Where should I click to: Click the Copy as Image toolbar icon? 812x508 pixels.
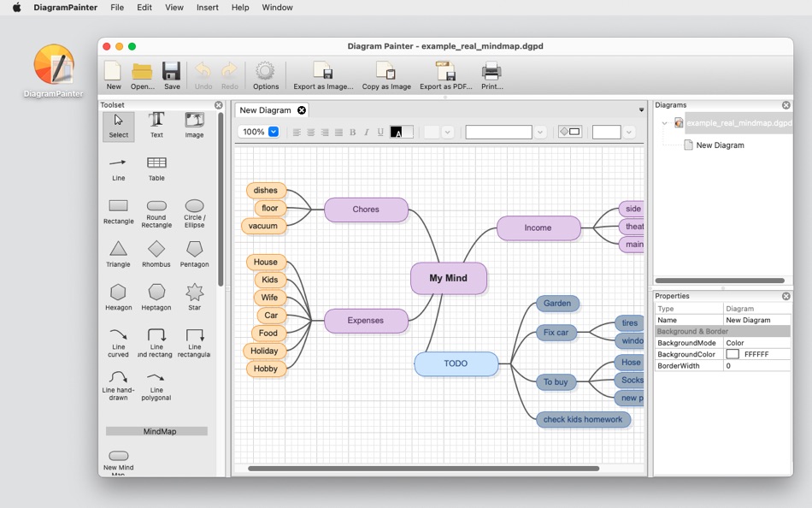[x=386, y=75]
